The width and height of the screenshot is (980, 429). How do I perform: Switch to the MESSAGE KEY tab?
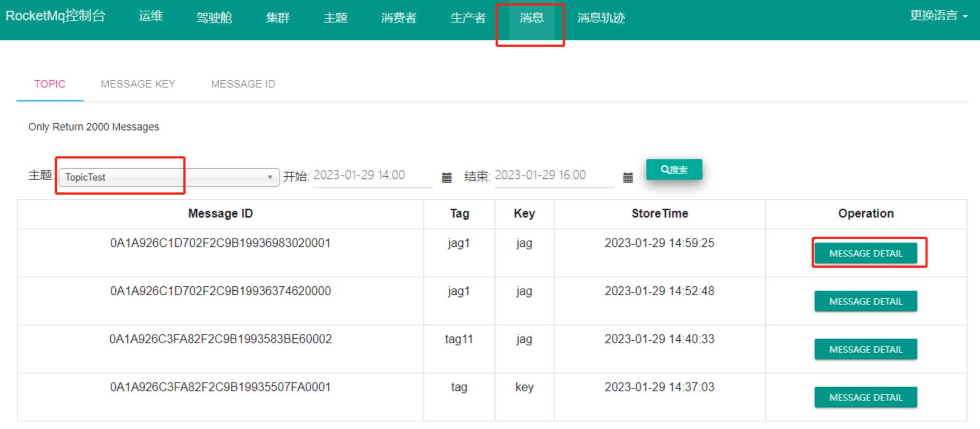(138, 84)
